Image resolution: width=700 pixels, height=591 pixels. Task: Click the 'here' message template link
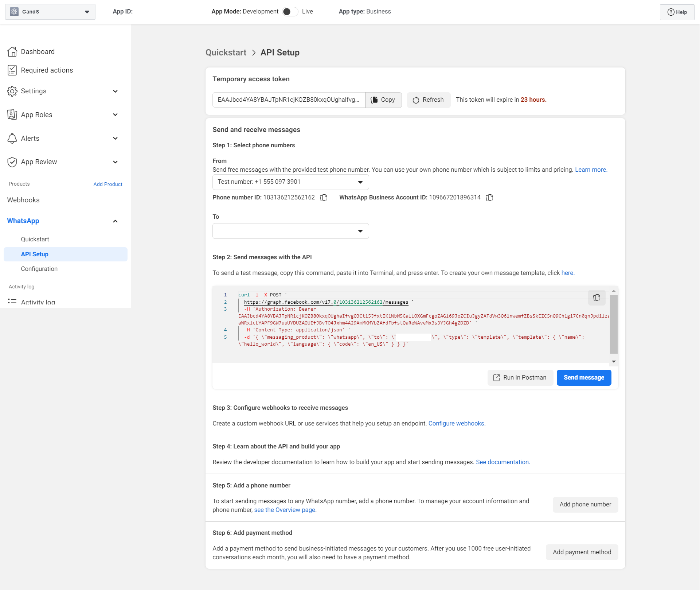[568, 273]
